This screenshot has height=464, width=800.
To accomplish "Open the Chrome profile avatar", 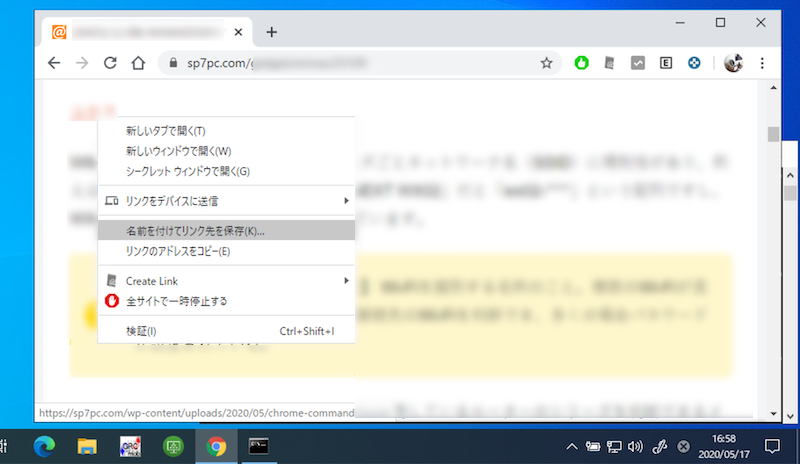I will tap(733, 63).
